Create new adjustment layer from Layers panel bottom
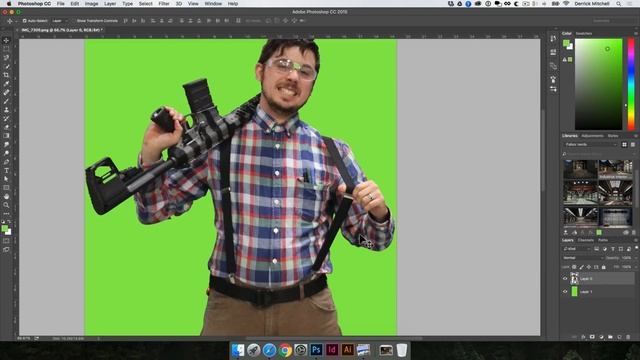640x360 pixels. [601, 337]
